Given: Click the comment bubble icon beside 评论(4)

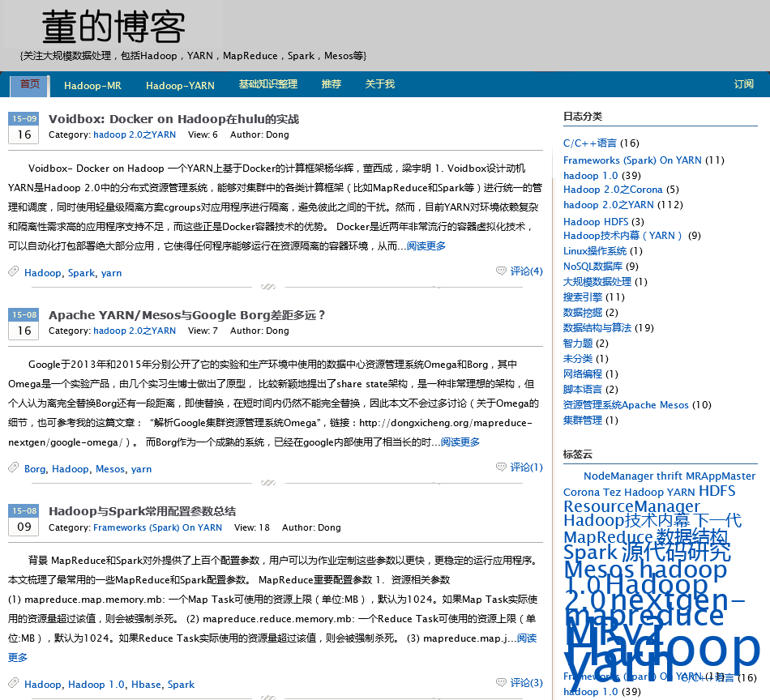Looking at the screenshot, I should coord(501,271).
